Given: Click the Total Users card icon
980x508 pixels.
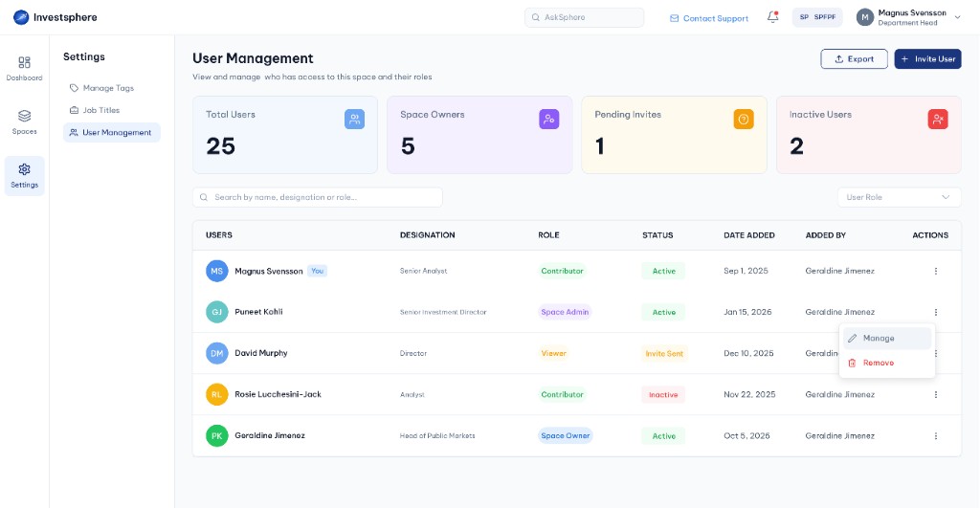Looking at the screenshot, I should point(354,119).
